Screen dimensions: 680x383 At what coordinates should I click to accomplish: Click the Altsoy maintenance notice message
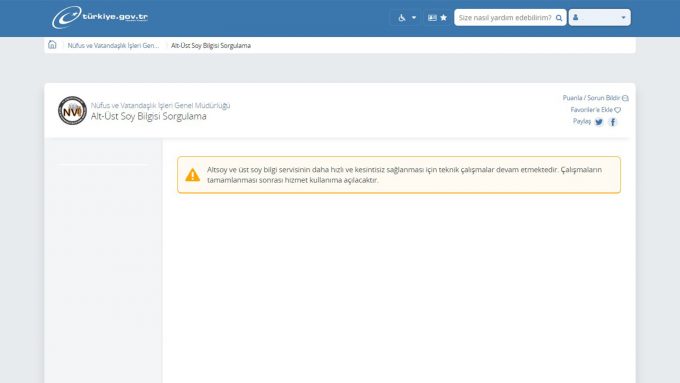coord(404,175)
